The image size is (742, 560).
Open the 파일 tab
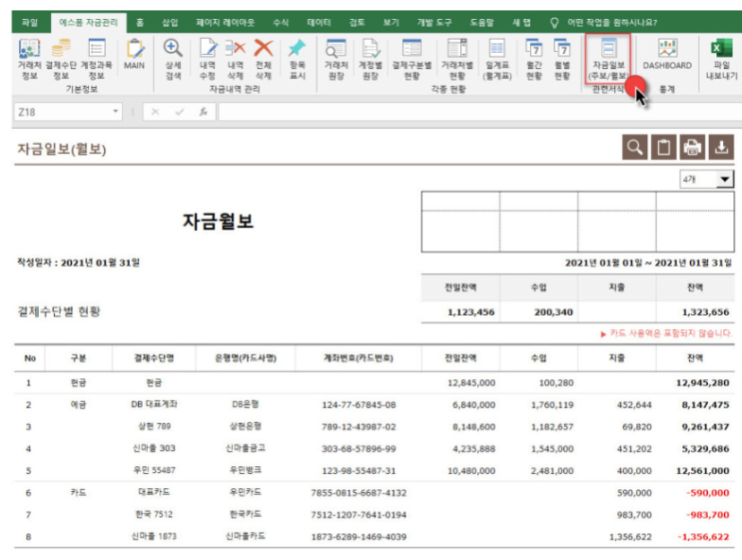[29, 22]
